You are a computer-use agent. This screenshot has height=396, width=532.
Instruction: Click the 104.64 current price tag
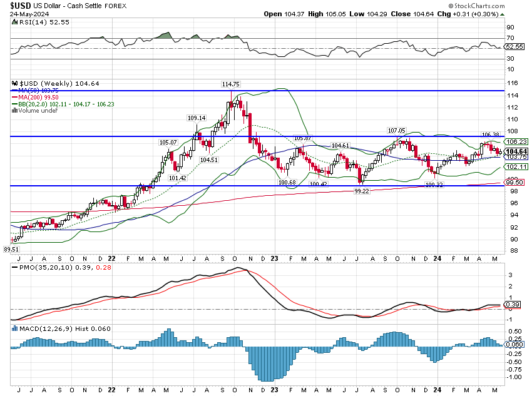click(x=516, y=151)
